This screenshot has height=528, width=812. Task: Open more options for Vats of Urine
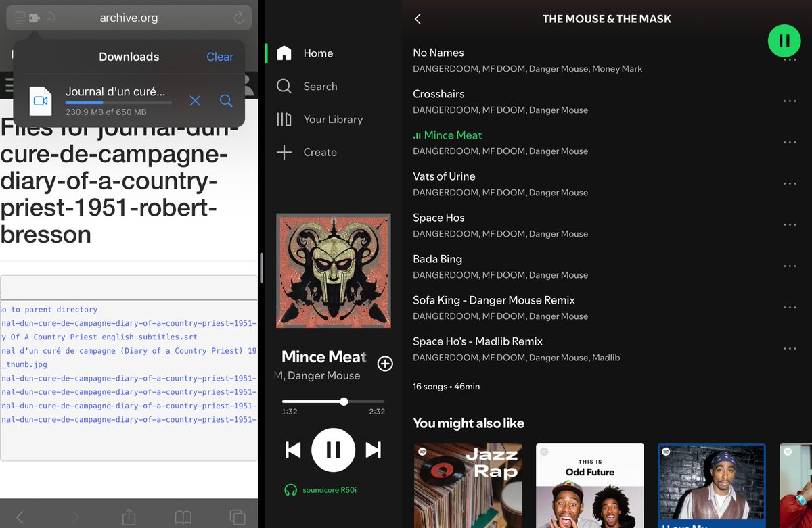[789, 184]
